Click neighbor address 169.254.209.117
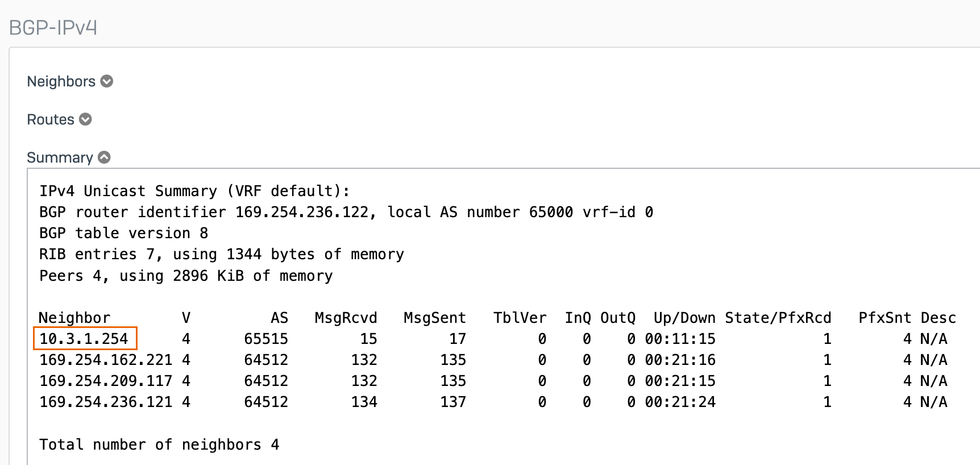Image resolution: width=980 pixels, height=465 pixels. point(106,381)
